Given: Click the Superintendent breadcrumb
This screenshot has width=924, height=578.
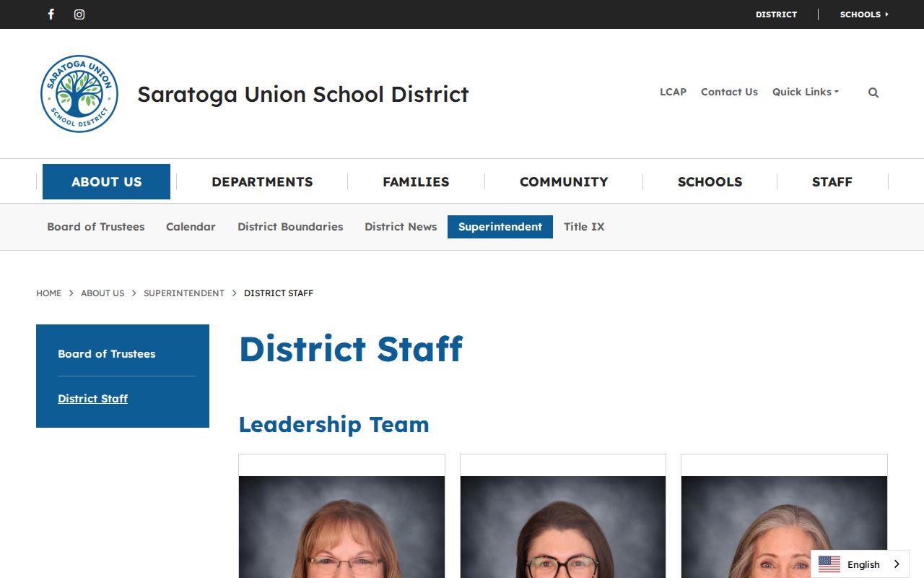Looking at the screenshot, I should (x=184, y=293).
